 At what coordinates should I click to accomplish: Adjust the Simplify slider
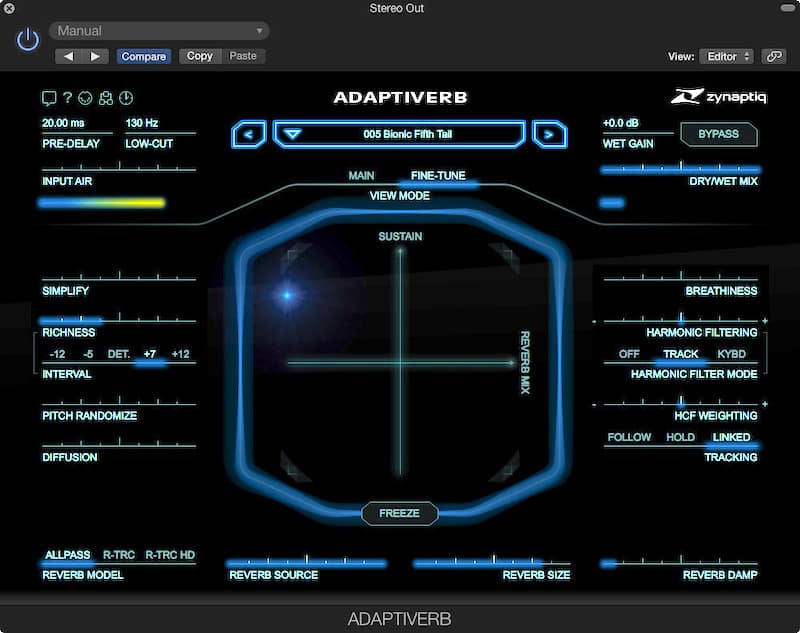coord(119,278)
